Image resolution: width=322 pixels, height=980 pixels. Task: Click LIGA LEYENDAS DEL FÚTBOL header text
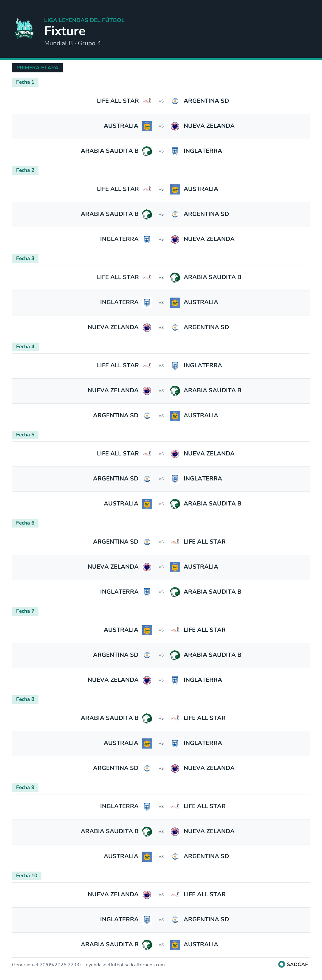84,20
